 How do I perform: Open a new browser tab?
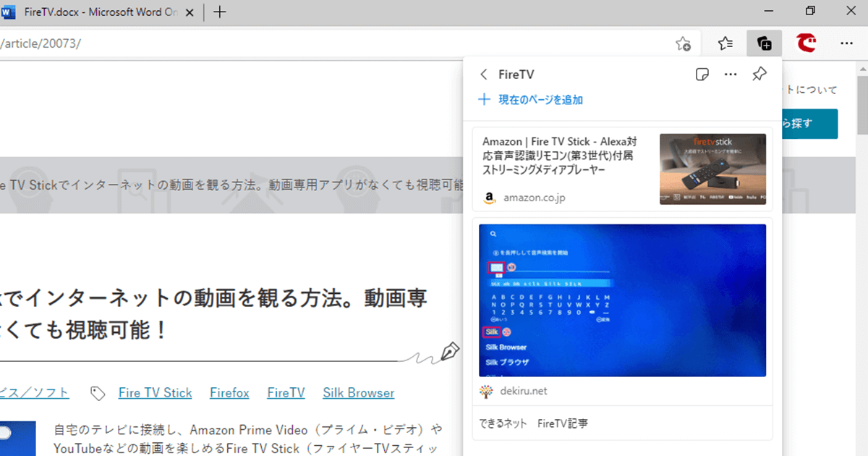221,12
